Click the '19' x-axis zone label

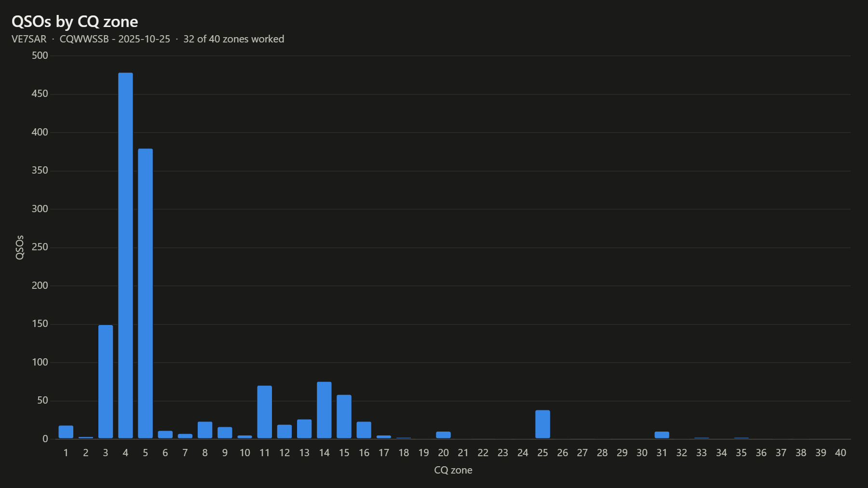(x=423, y=453)
